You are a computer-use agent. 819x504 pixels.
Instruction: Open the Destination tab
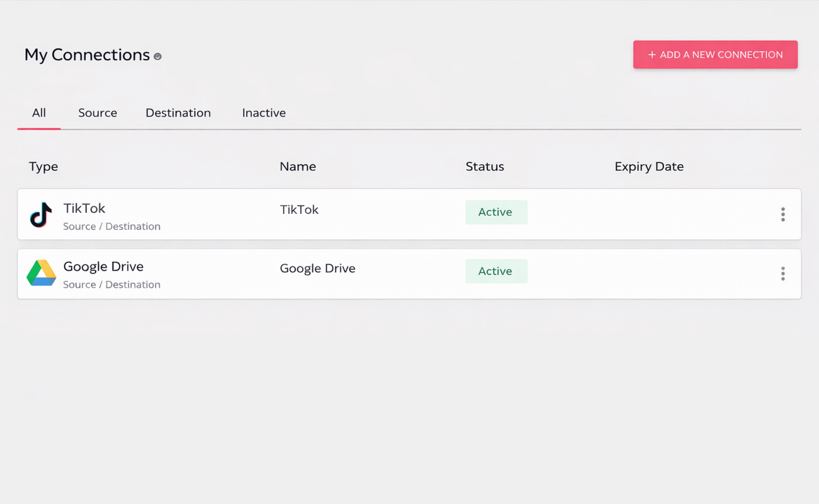tap(178, 113)
